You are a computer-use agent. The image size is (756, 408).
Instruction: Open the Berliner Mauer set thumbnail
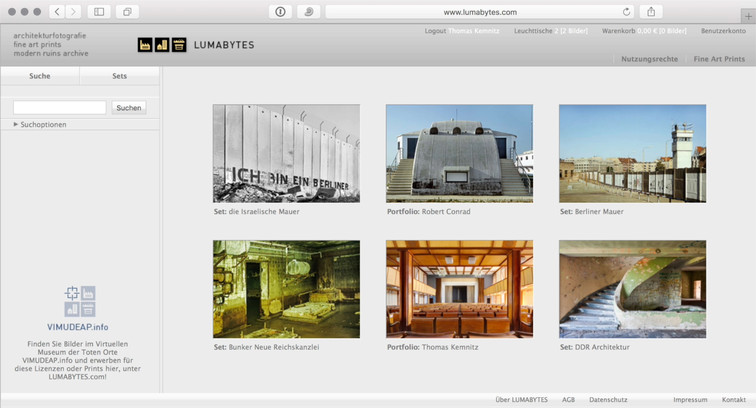point(632,153)
